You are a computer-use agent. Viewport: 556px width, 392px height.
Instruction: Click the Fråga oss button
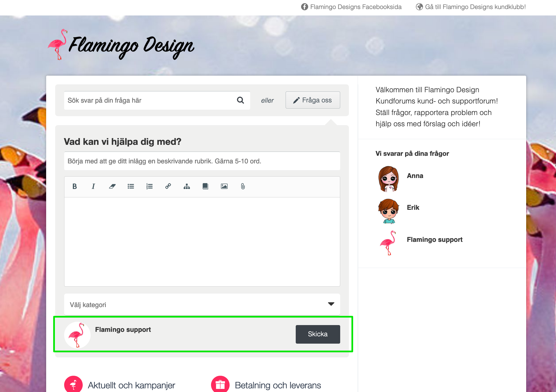313,100
